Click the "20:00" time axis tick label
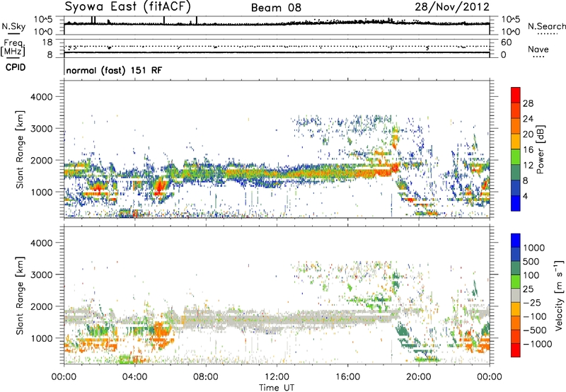Screen dimensions: 566x392 418,377
